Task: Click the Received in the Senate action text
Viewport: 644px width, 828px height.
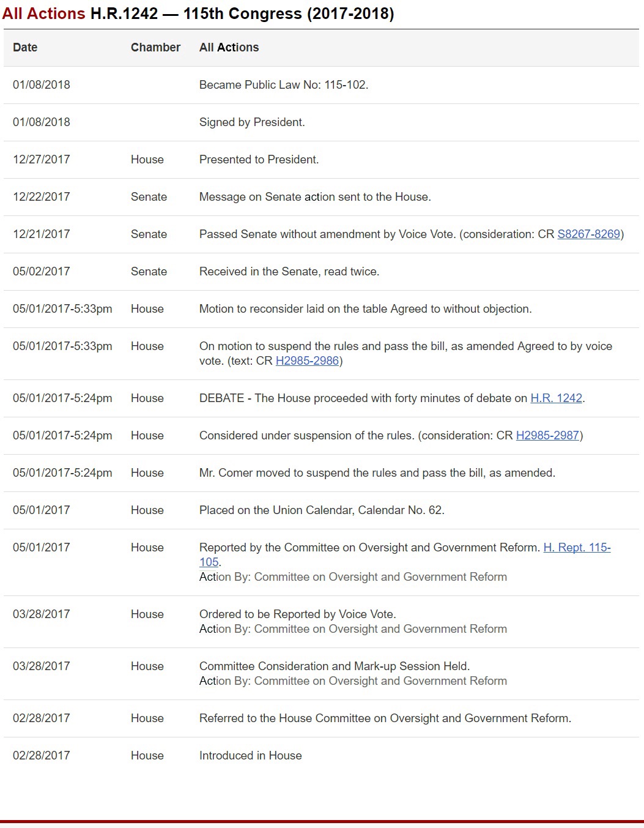Action: (289, 271)
